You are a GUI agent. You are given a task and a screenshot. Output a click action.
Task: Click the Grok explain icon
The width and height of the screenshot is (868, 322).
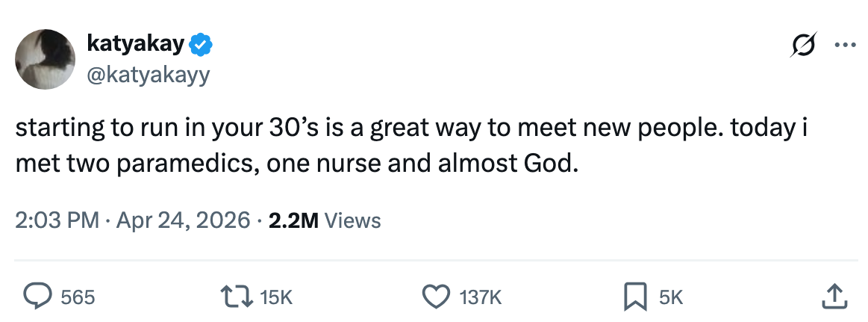point(805,45)
